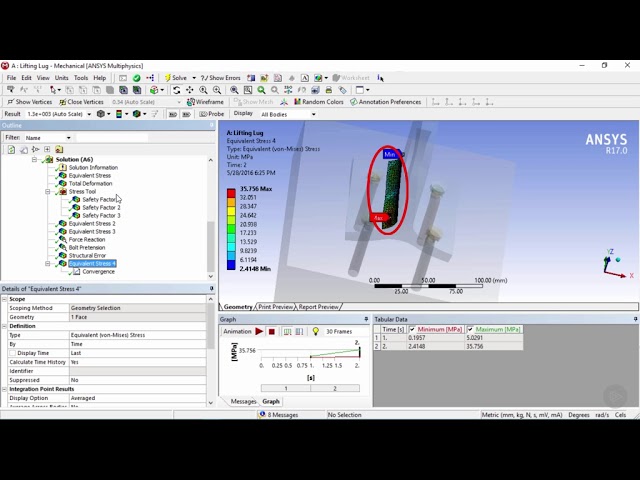Select Safety Factor 3 tree item
The width and height of the screenshot is (640, 480).
point(101,216)
